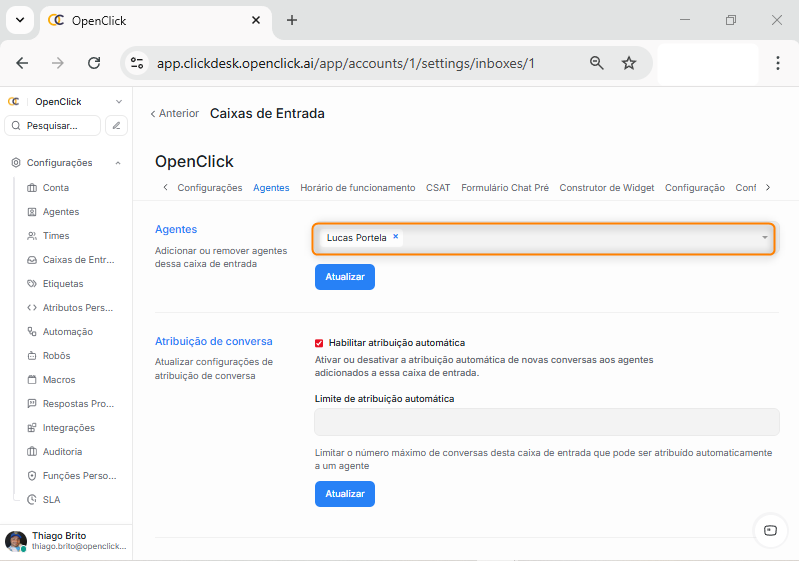Collapse the Configurações sidebar section
Screen dimensions: 799x561
pyautogui.click(x=118, y=163)
